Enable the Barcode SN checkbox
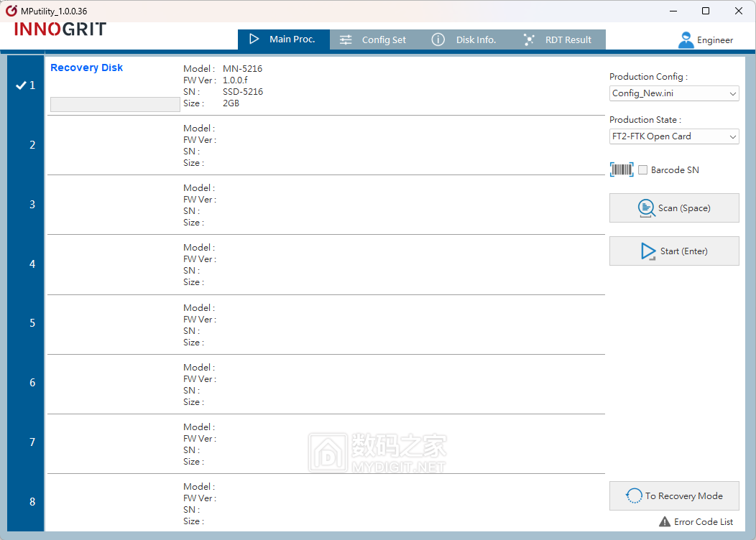This screenshot has height=540, width=756. [642, 169]
